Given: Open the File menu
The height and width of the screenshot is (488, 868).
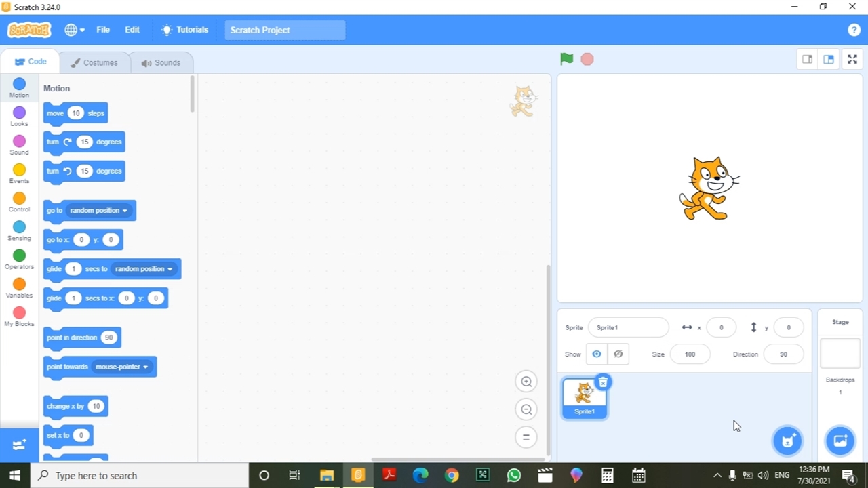Looking at the screenshot, I should point(103,30).
